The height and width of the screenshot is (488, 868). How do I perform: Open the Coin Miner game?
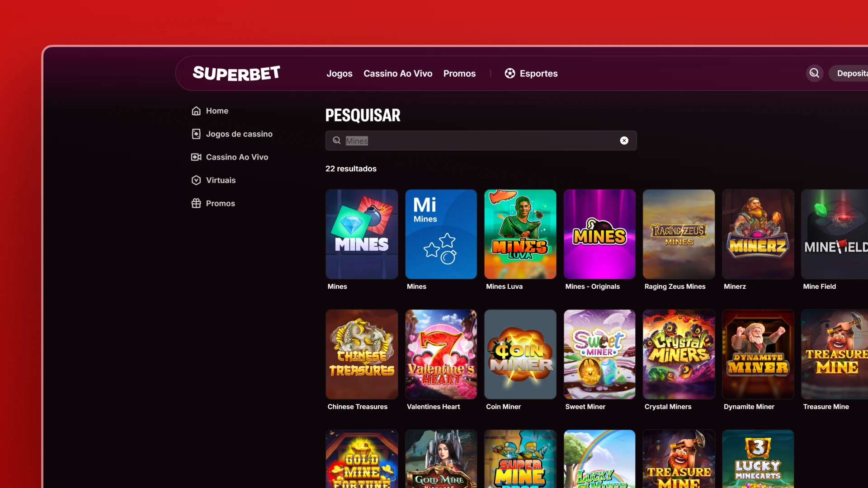(x=520, y=354)
